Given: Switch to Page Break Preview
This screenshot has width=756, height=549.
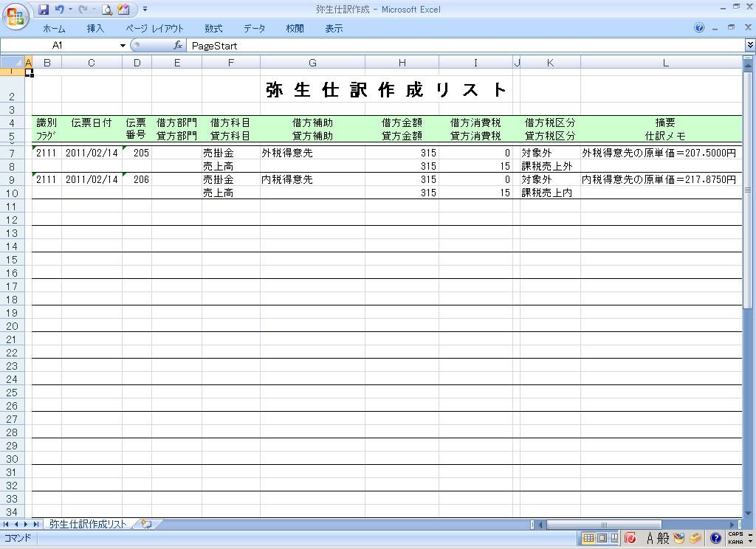Looking at the screenshot, I should tap(614, 538).
